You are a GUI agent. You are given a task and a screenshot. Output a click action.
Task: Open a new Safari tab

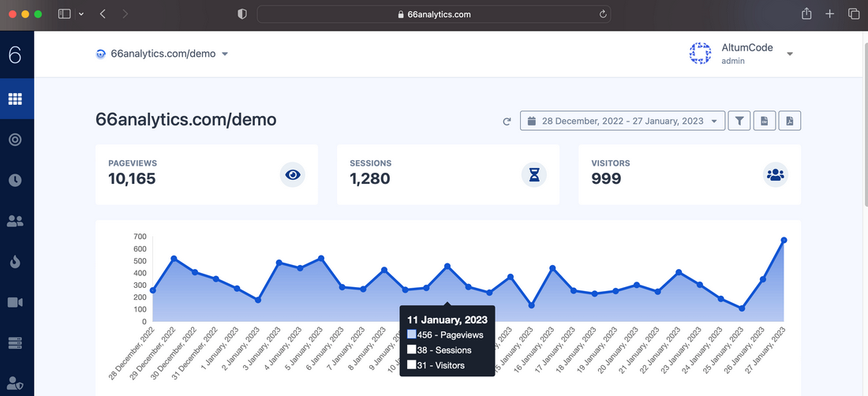click(830, 14)
